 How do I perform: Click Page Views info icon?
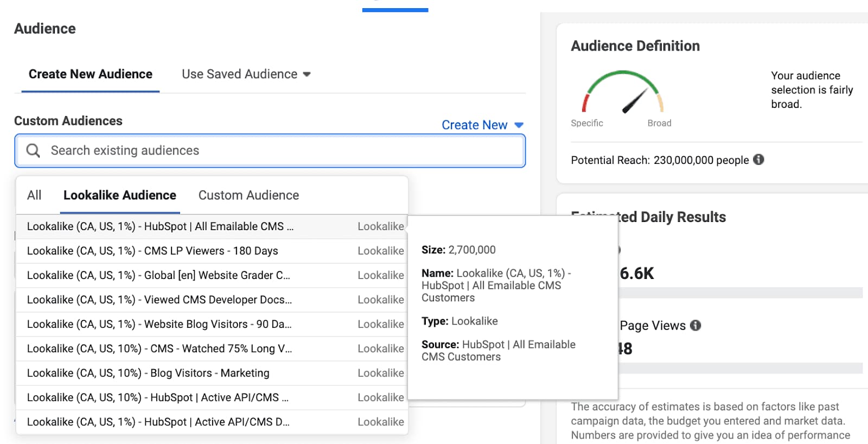(x=695, y=325)
